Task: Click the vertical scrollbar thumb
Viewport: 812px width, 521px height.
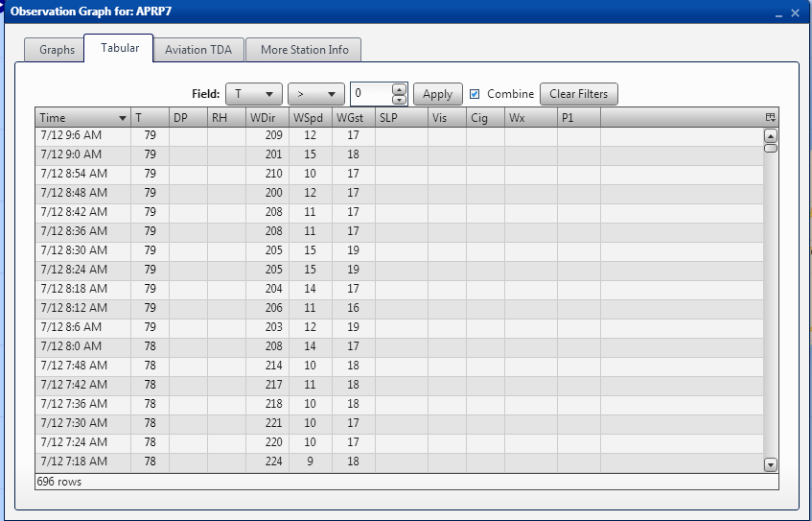Action: tap(770, 148)
